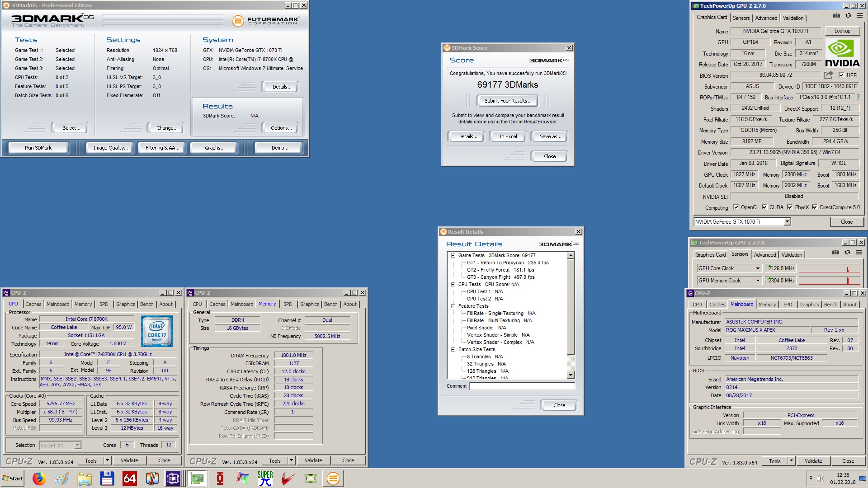The height and width of the screenshot is (488, 868).
Task: Click Image Quality button in 3DMark05
Action: (x=110, y=148)
